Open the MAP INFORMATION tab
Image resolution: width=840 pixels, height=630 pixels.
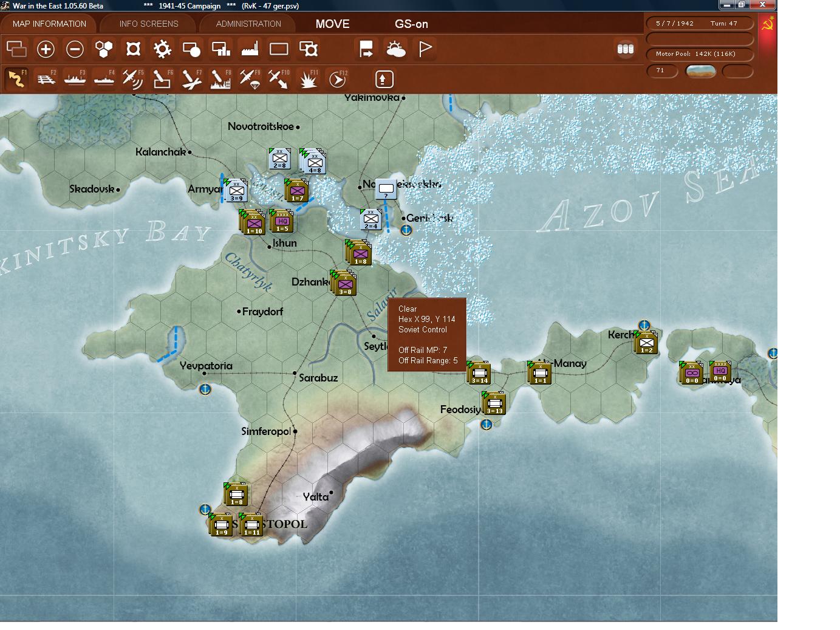49,24
